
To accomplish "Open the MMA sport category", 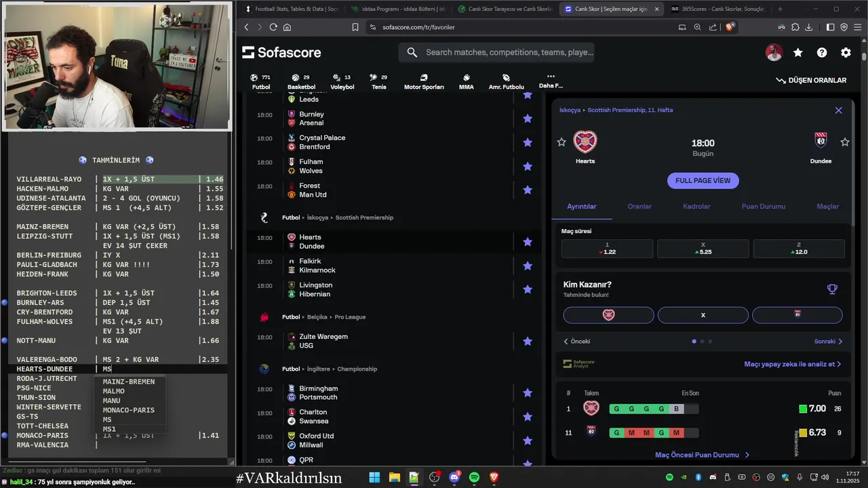I will pos(466,82).
